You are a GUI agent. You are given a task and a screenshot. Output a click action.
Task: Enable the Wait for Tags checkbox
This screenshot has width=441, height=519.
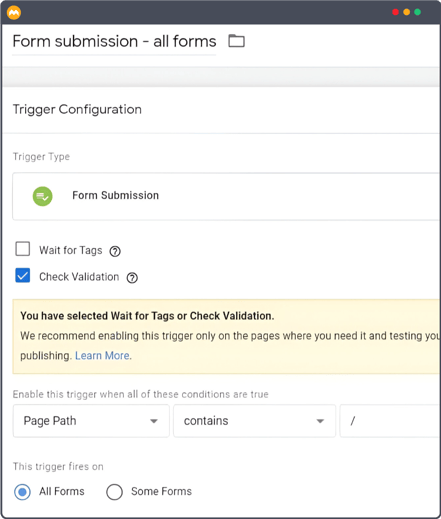click(23, 249)
